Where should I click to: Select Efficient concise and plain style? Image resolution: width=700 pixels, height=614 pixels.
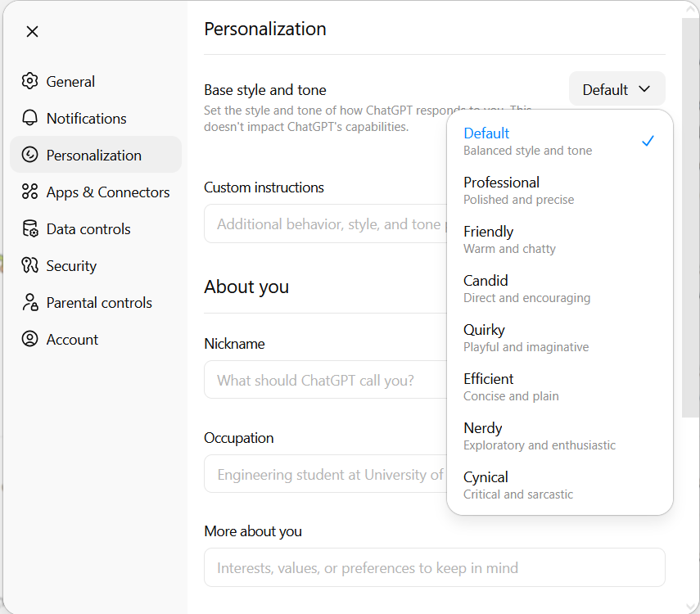[x=559, y=386]
